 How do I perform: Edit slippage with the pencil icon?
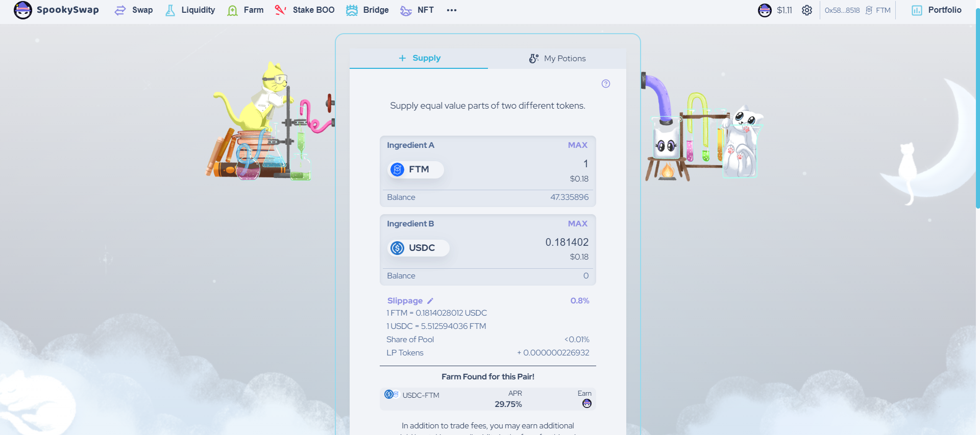(x=430, y=301)
